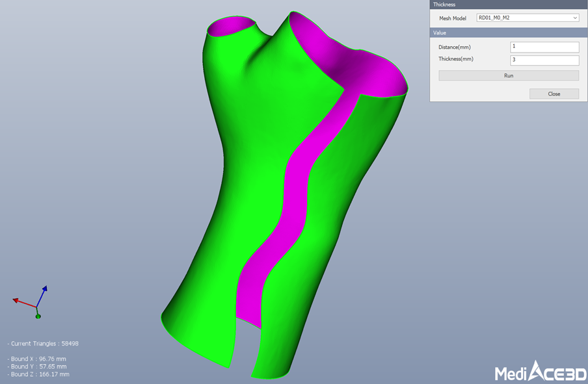Click the Value section header
Image resolution: width=588 pixels, height=384 pixels.
(x=509, y=32)
